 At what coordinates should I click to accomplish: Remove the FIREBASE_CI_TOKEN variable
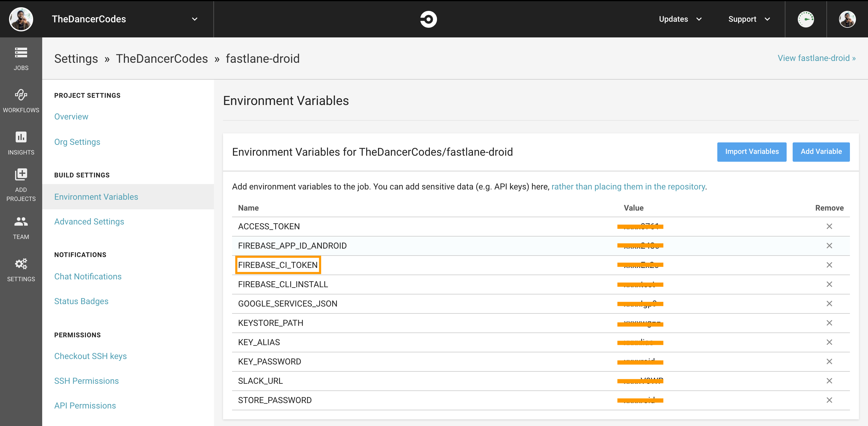pos(829,265)
